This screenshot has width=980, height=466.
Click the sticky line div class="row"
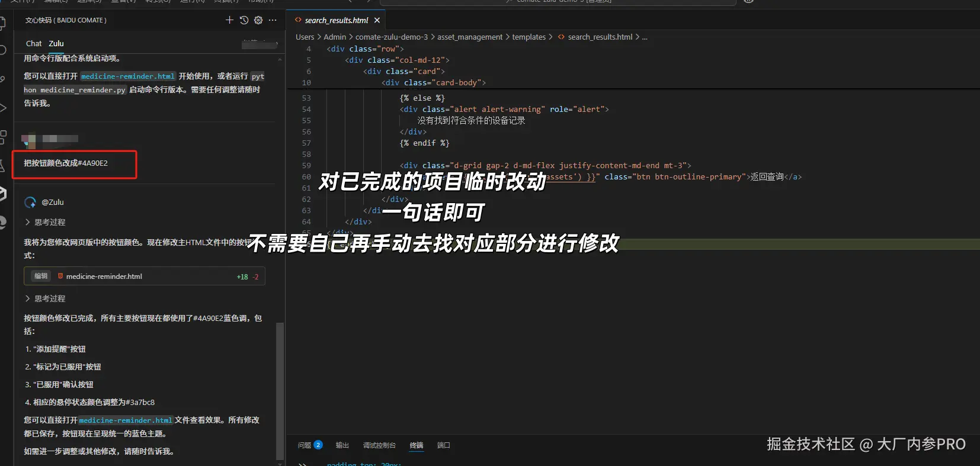(x=365, y=49)
